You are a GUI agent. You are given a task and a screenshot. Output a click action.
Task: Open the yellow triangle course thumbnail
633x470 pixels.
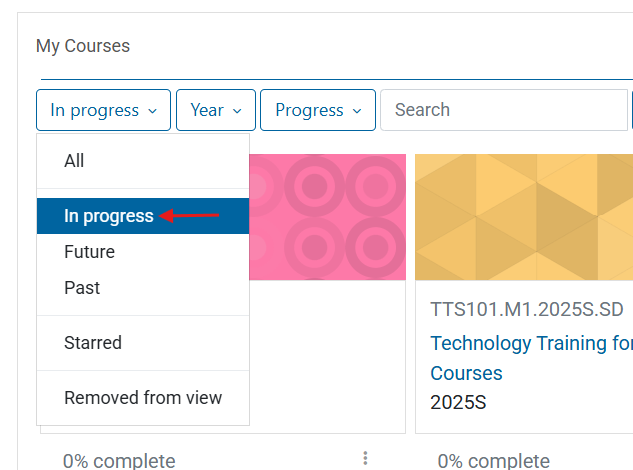click(524, 216)
